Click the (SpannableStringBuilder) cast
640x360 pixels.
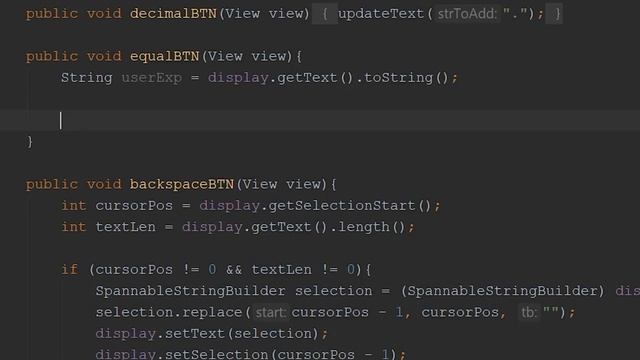point(502,291)
